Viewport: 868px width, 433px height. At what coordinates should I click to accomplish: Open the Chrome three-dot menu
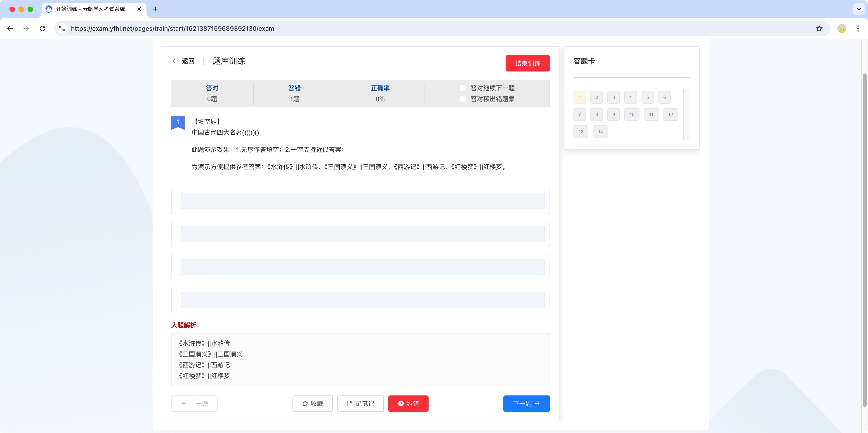pyautogui.click(x=858, y=29)
